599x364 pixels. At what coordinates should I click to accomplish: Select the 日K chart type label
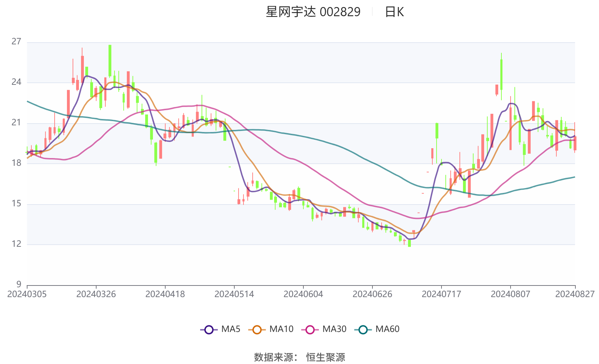394,12
